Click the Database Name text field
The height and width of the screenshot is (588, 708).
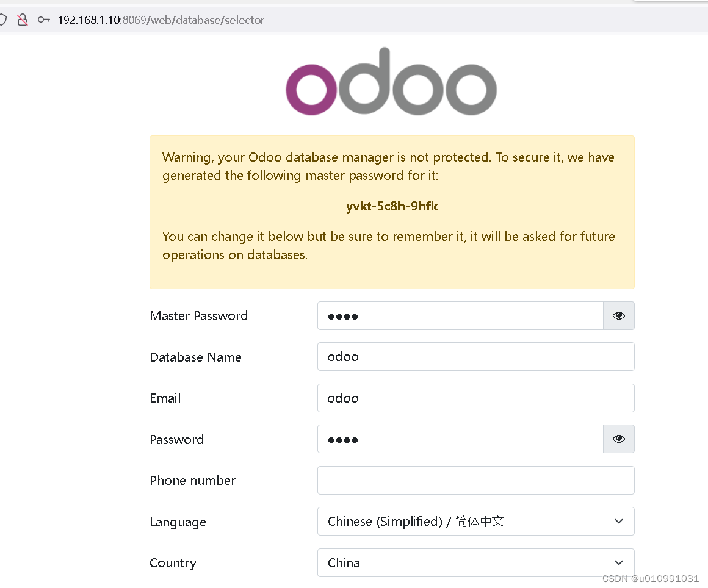tap(475, 357)
